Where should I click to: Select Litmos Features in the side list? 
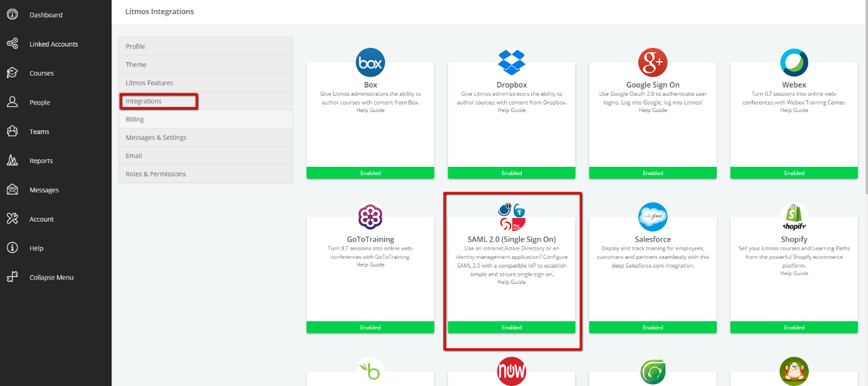(x=205, y=83)
